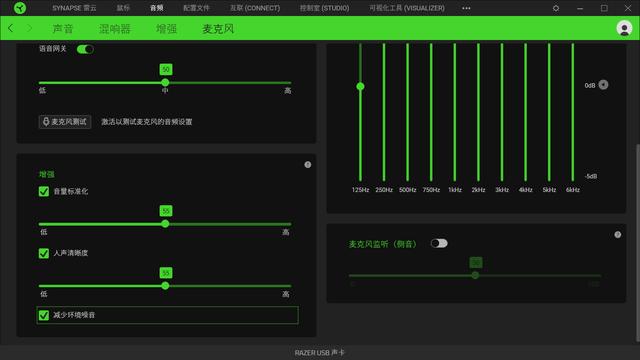This screenshot has height=360, width=640.
Task: Open the 麦克风监听 info icon
Action: point(618,234)
